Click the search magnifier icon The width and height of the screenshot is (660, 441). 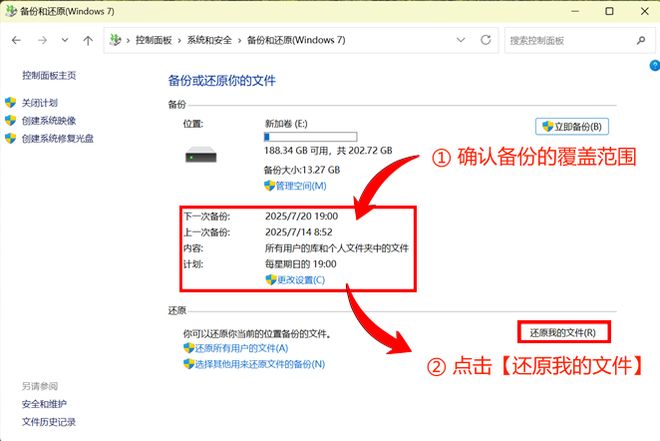coord(641,40)
